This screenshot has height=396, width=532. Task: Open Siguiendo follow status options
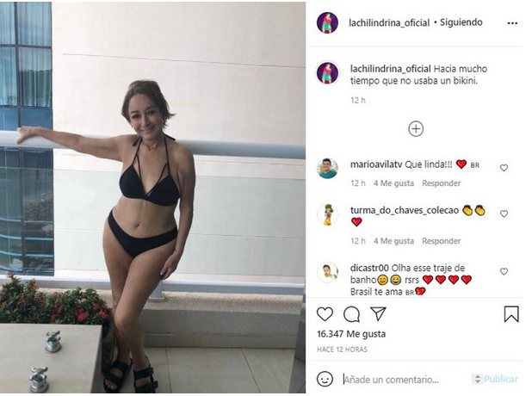tap(461, 22)
